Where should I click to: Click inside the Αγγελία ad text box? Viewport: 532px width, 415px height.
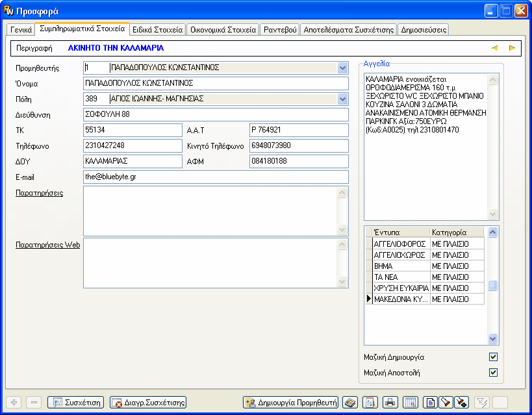click(x=426, y=147)
